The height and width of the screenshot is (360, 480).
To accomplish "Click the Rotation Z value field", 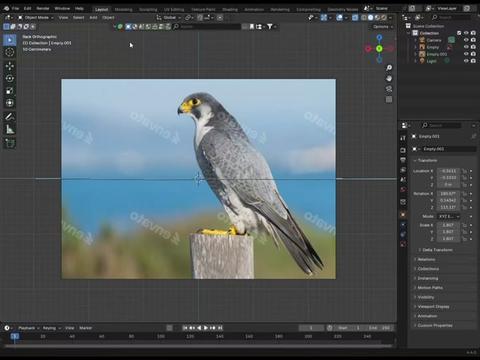I will tap(448, 207).
